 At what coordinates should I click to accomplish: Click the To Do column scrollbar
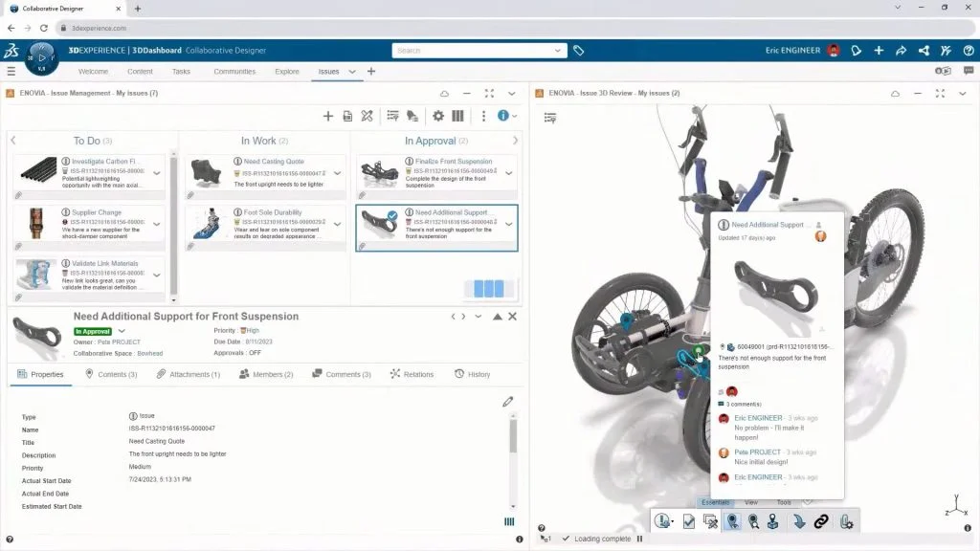pyautogui.click(x=173, y=228)
